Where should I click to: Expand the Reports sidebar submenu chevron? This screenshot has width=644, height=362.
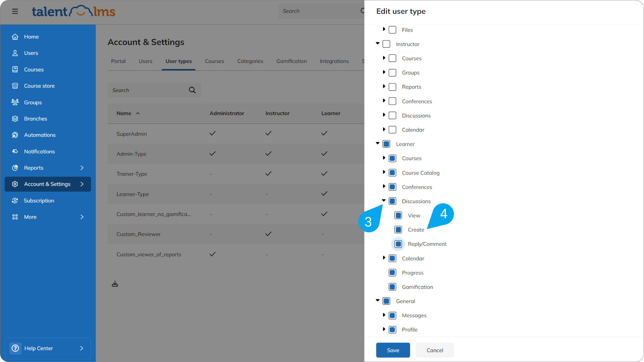[x=82, y=168]
